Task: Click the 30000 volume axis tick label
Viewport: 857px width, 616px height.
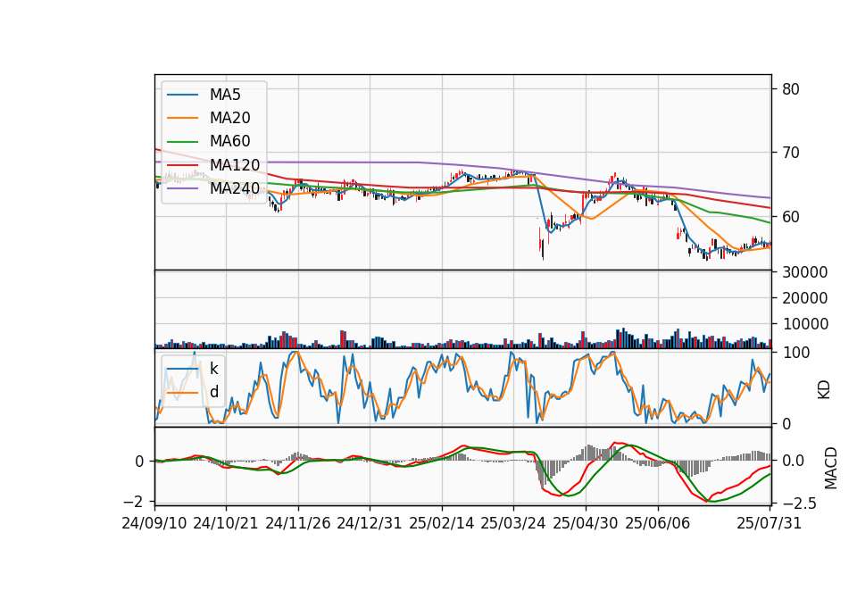Action: coord(804,272)
